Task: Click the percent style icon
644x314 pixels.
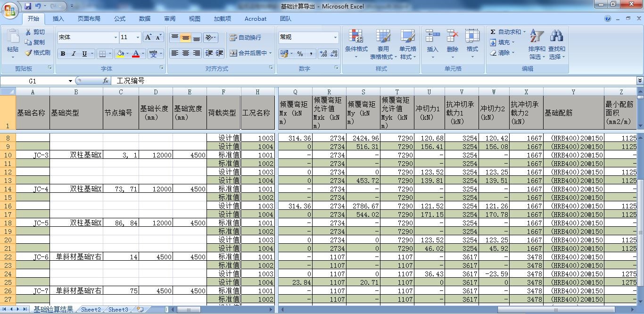Action: (x=300, y=54)
